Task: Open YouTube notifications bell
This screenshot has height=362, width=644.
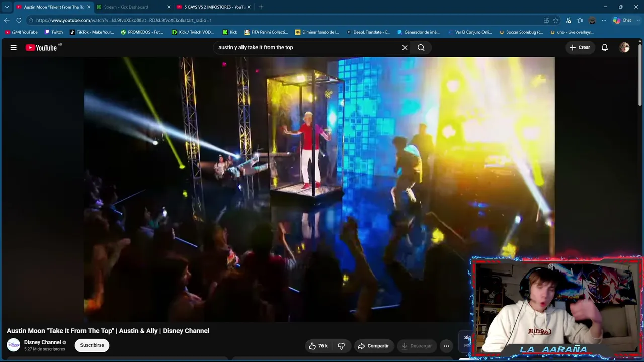Action: tap(605, 47)
